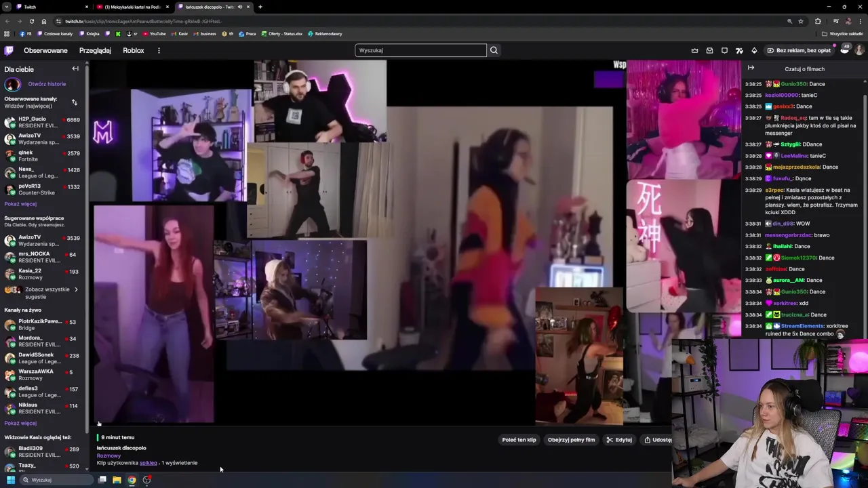The width and height of the screenshot is (868, 488).
Task: Open File Explorer from taskbar
Action: (x=117, y=480)
